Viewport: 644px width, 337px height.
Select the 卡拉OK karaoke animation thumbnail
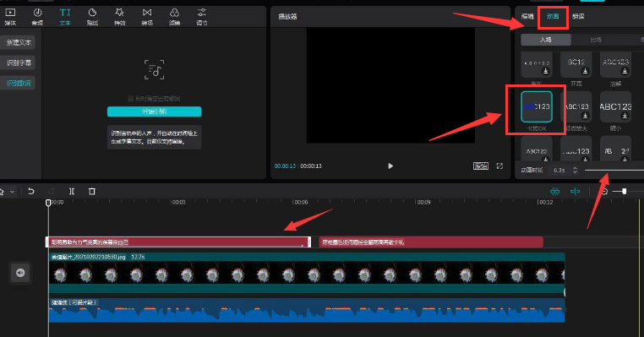pyautogui.click(x=537, y=107)
